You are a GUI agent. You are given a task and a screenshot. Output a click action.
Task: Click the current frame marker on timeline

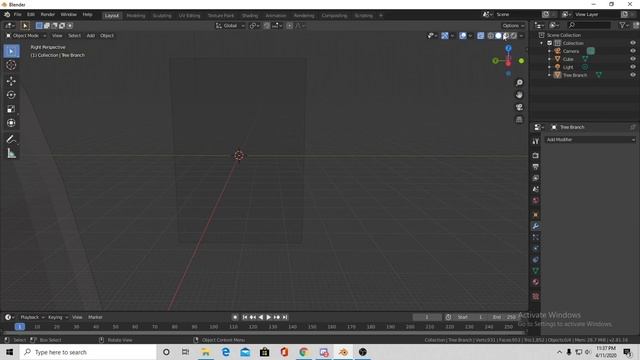click(x=20, y=327)
